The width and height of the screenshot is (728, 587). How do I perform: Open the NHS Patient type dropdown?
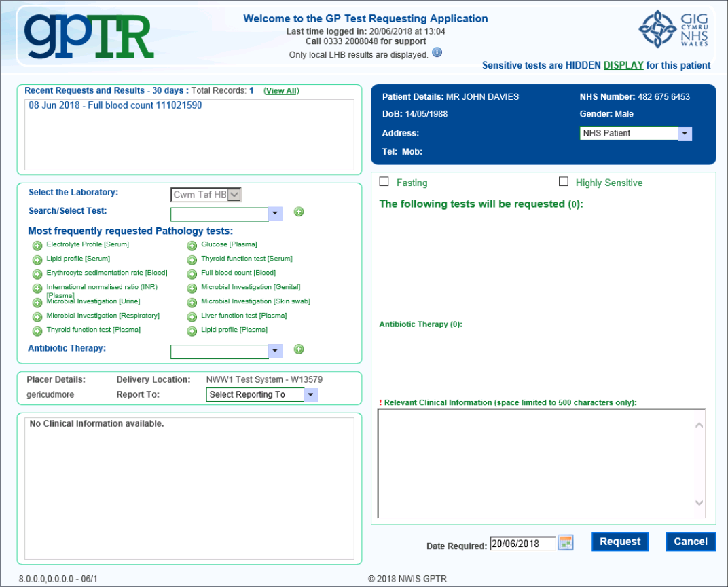tap(685, 134)
